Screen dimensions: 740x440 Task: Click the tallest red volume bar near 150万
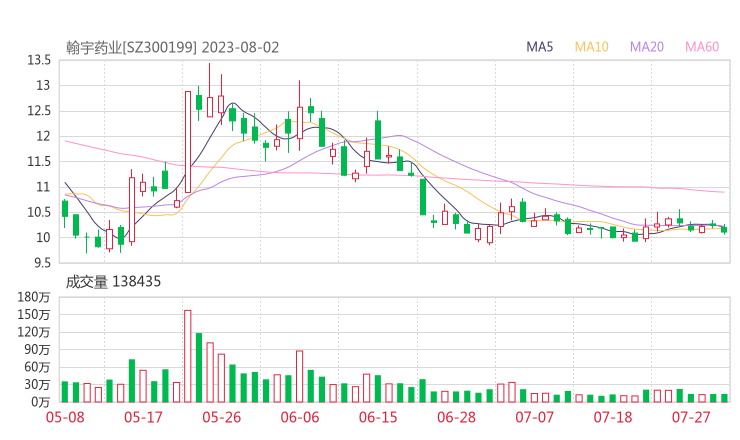coord(188,356)
